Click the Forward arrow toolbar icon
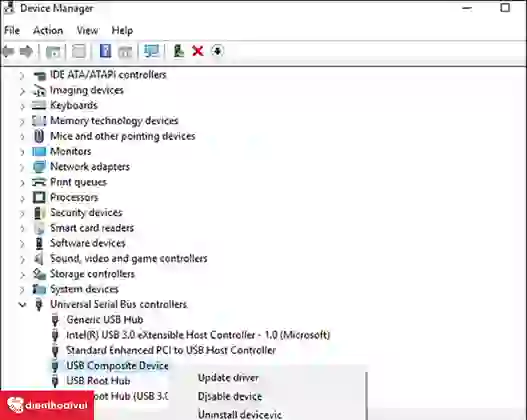Image resolution: width=527 pixels, height=420 pixels. tap(27, 51)
